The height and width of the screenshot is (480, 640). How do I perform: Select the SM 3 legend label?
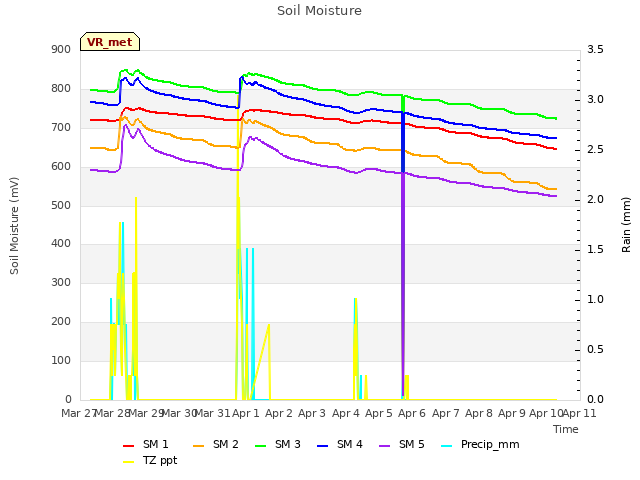(288, 444)
